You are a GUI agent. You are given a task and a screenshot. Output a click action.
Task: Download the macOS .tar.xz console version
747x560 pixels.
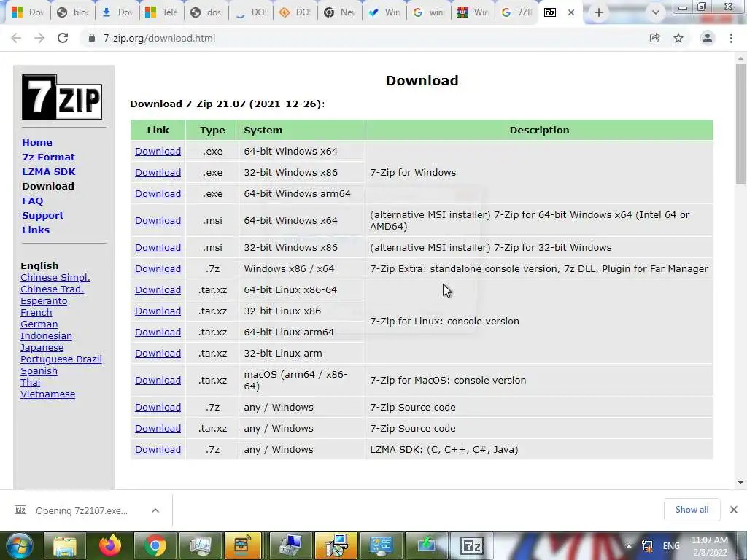[x=158, y=380]
